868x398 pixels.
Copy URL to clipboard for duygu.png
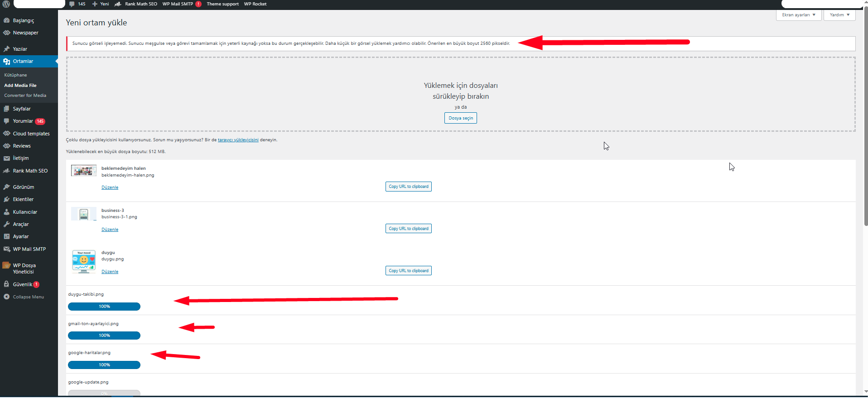pos(408,271)
